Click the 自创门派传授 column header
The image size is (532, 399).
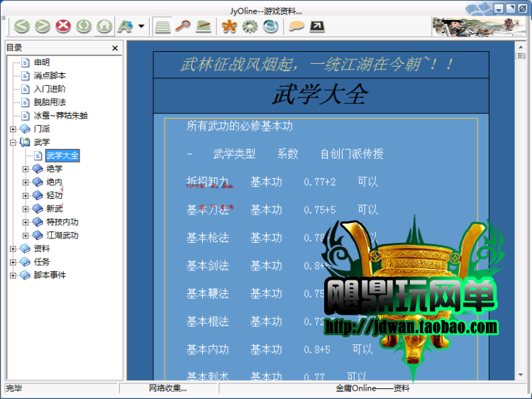click(352, 154)
